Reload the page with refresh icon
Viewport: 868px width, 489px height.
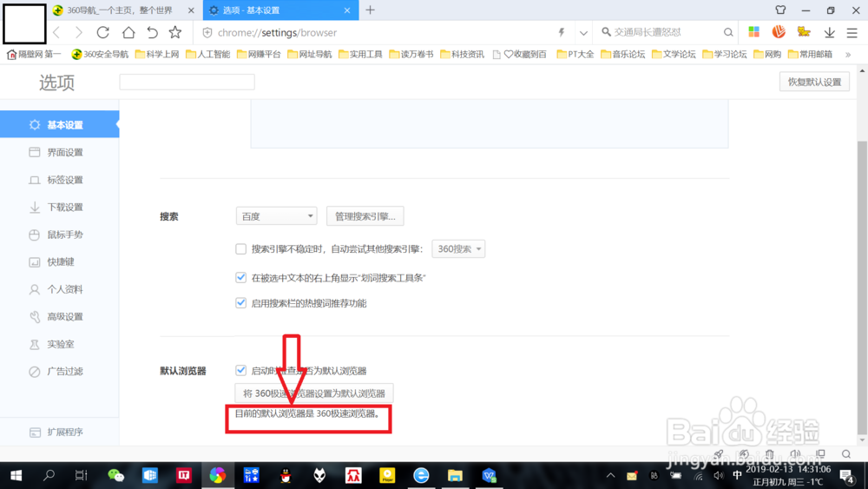click(x=103, y=32)
